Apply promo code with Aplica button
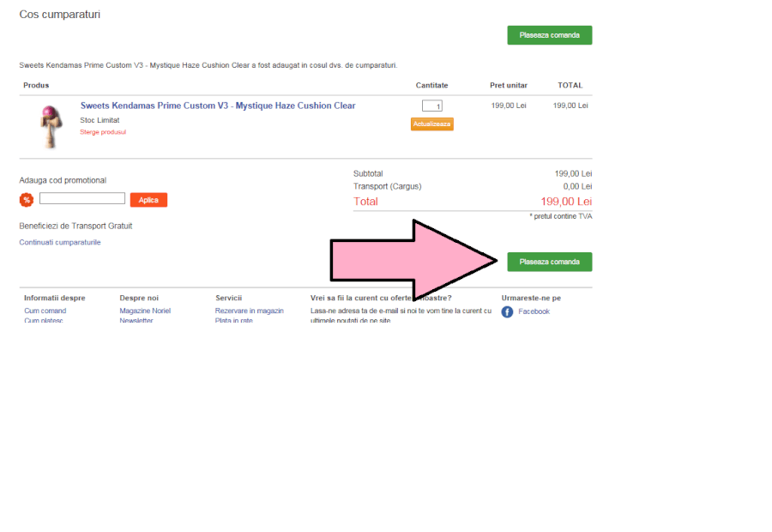Screen dimensions: 772x532 pyautogui.click(x=148, y=200)
